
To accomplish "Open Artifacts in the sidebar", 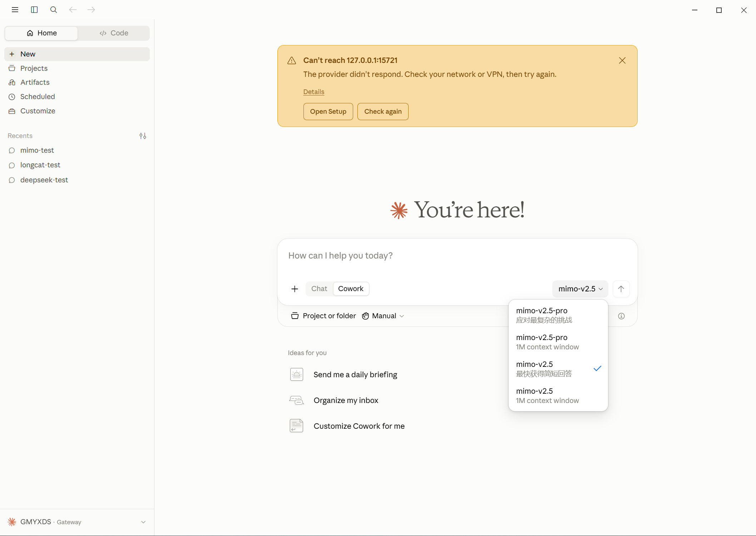I will pyautogui.click(x=77, y=82).
